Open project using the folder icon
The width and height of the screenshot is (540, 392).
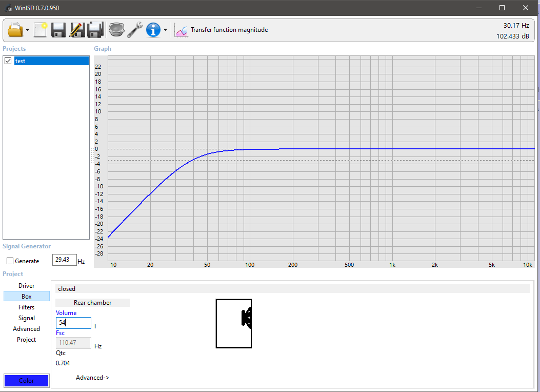pos(15,30)
